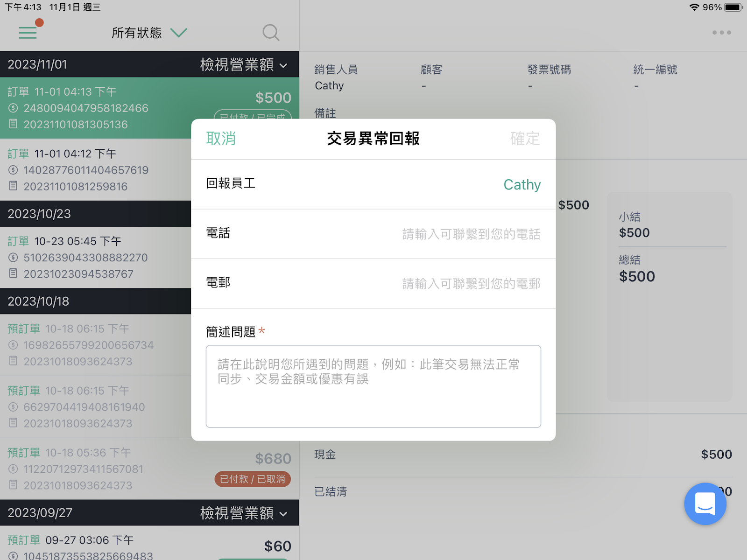Image resolution: width=747 pixels, height=560 pixels.
Task: Expand 檢視營業額 for 2023/09/27
Action: click(x=244, y=513)
